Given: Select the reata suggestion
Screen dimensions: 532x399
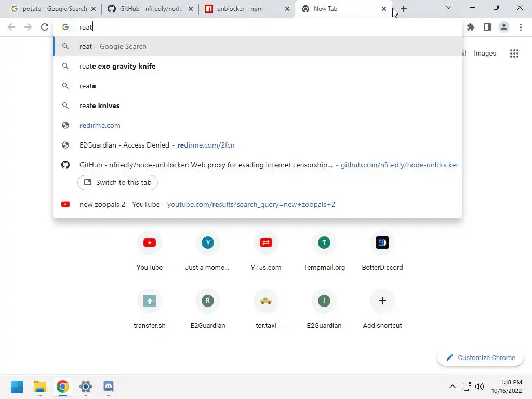Looking at the screenshot, I should coord(258,86).
